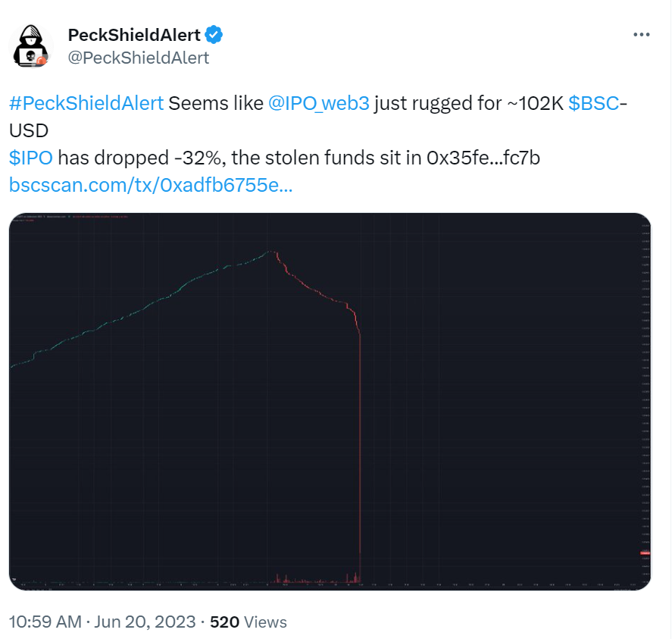Click the red vertical crash line
Image resolution: width=672 pixels, height=639 pixels.
[360, 455]
